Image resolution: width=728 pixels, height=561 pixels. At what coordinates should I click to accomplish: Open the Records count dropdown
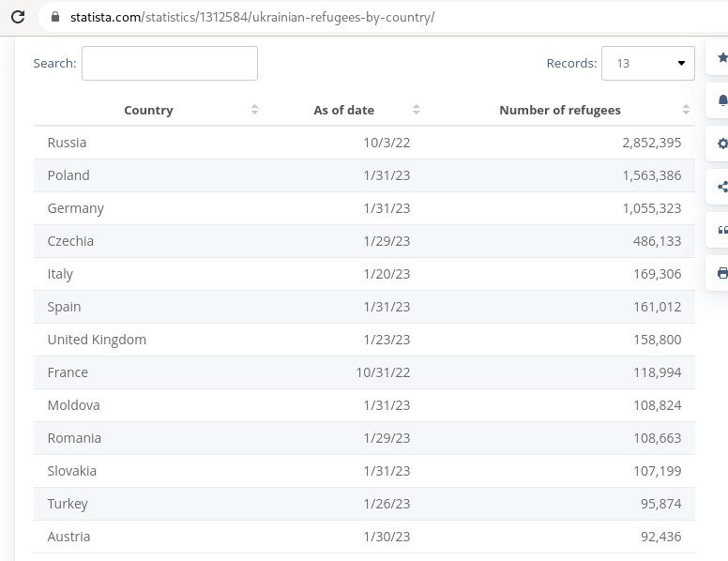coord(647,64)
